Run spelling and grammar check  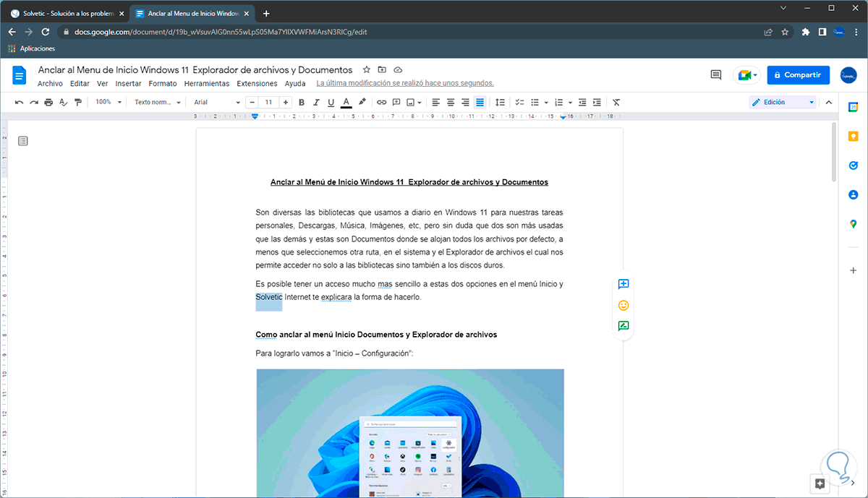point(63,103)
